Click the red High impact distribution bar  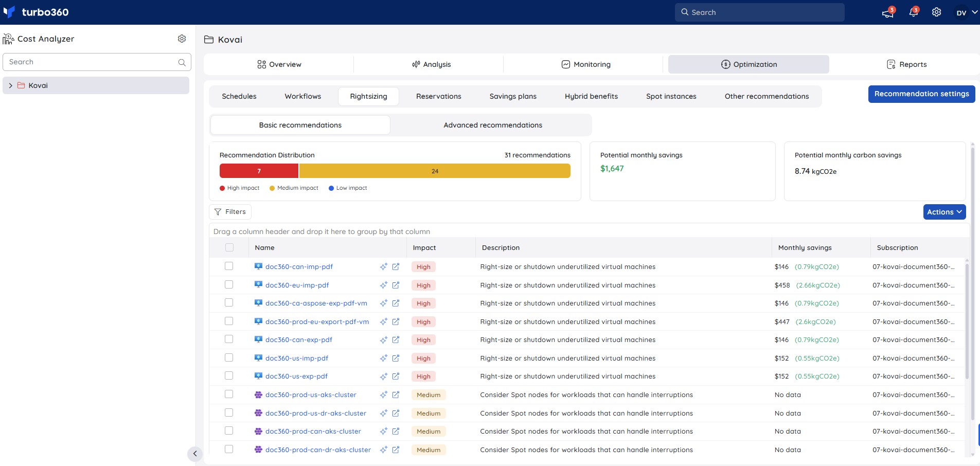(x=259, y=171)
